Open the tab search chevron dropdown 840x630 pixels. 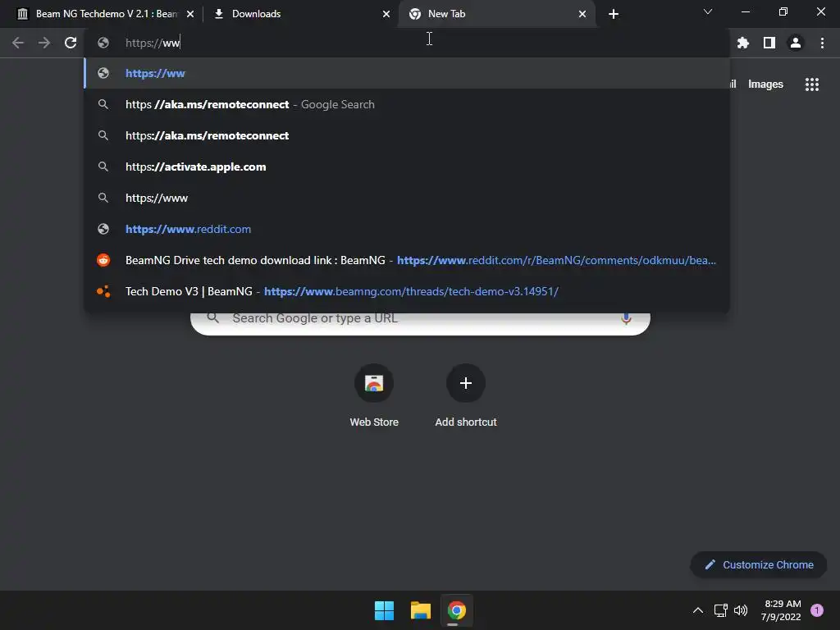pyautogui.click(x=708, y=11)
